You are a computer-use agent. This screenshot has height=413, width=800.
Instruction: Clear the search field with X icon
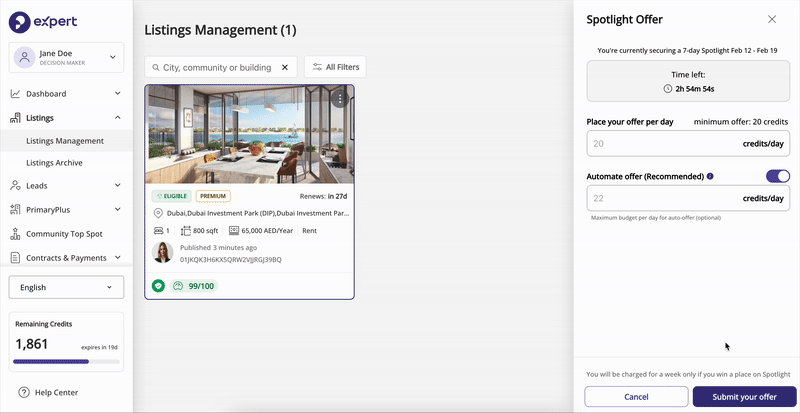pos(285,67)
